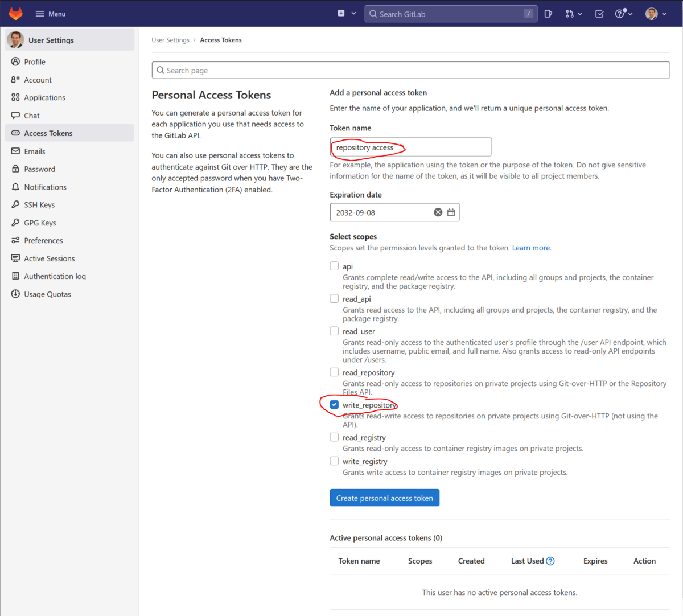The image size is (683, 616).
Task: Open the expiration date calendar picker
Action: click(x=451, y=212)
